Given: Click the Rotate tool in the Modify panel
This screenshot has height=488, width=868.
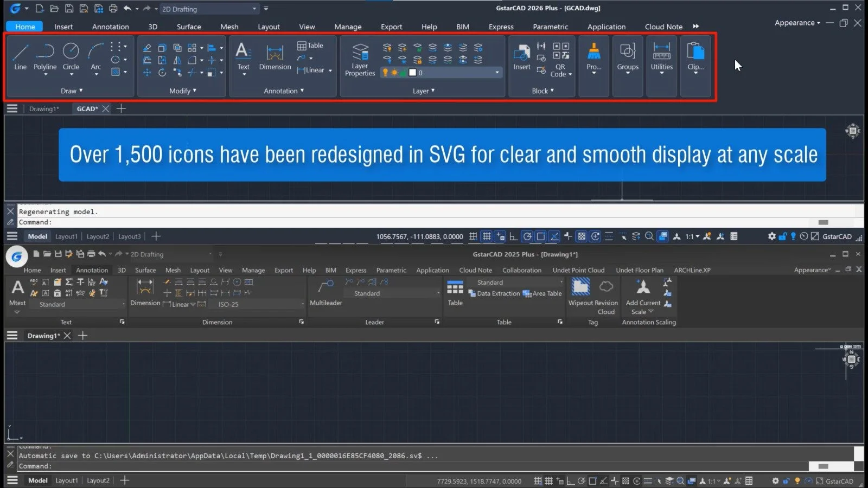Looking at the screenshot, I should [162, 72].
